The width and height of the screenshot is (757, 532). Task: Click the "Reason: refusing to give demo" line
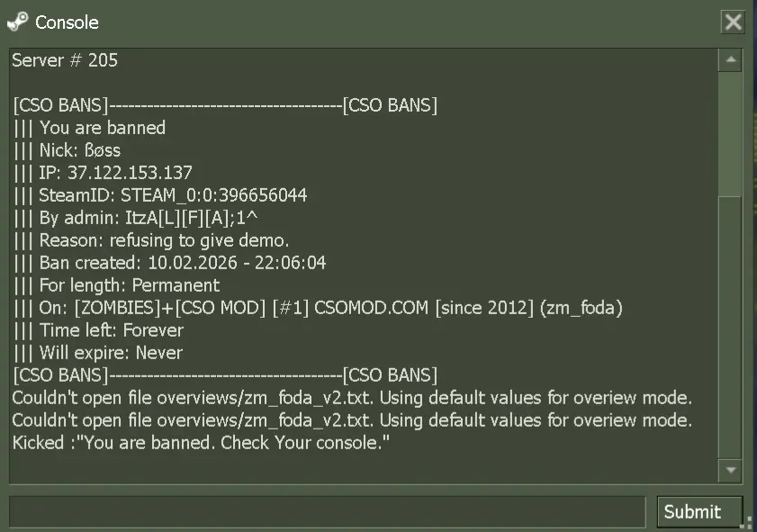(x=151, y=240)
